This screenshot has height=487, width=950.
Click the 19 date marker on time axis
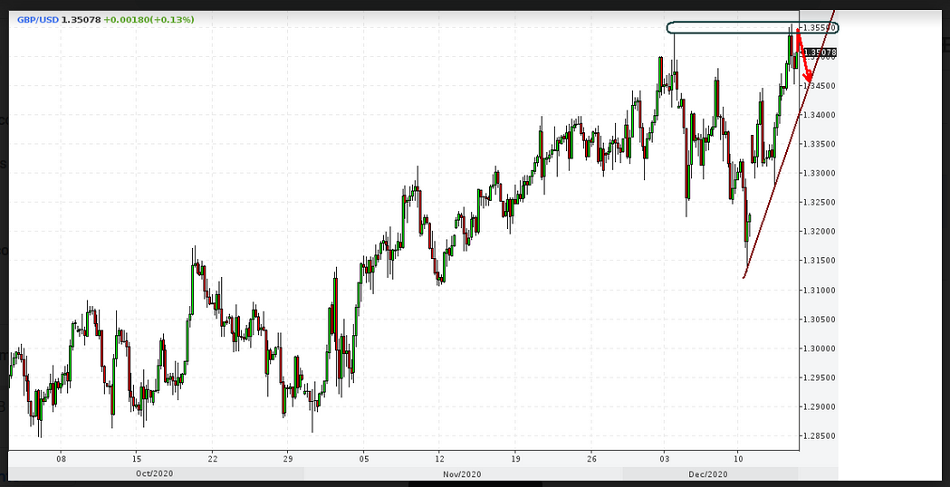pyautogui.click(x=515, y=458)
